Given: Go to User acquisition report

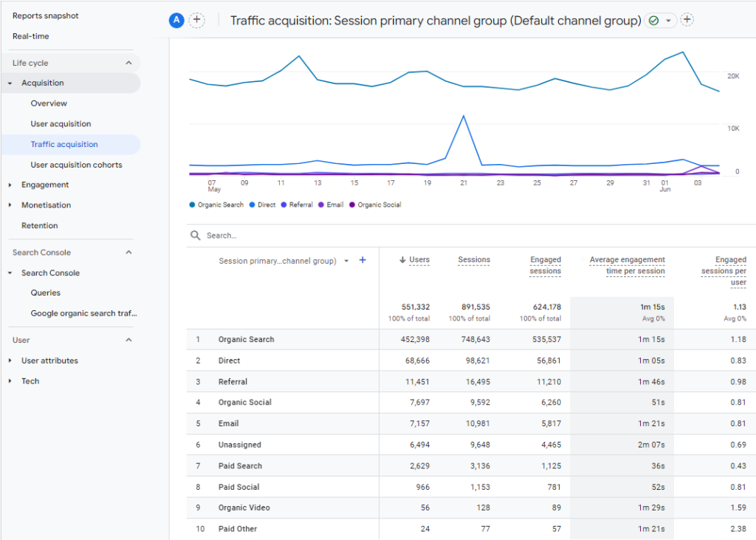Looking at the screenshot, I should click(x=61, y=124).
